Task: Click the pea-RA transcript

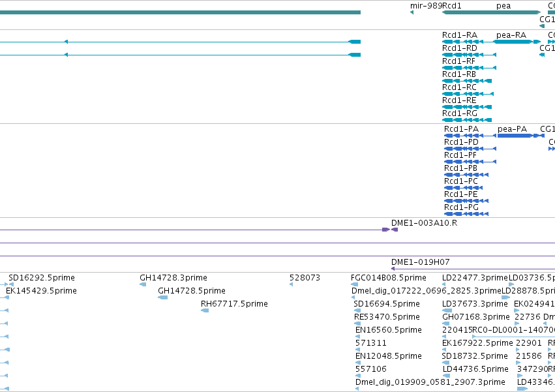Action: [517, 42]
